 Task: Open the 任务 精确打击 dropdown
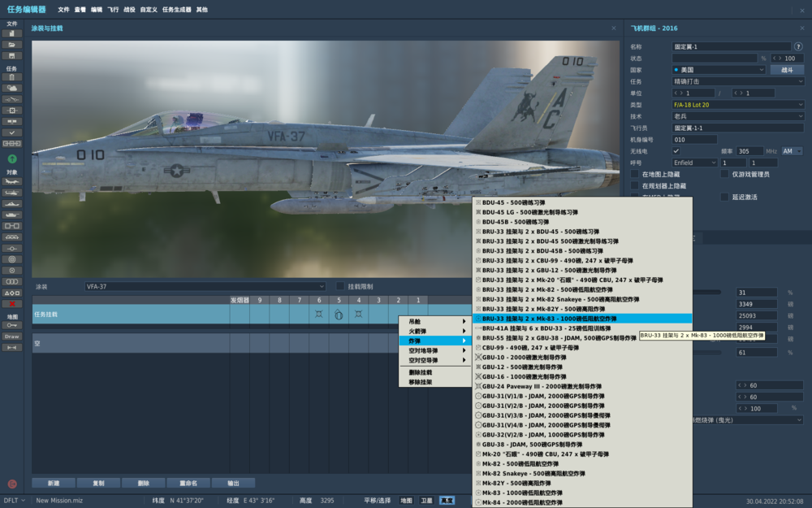pos(738,81)
